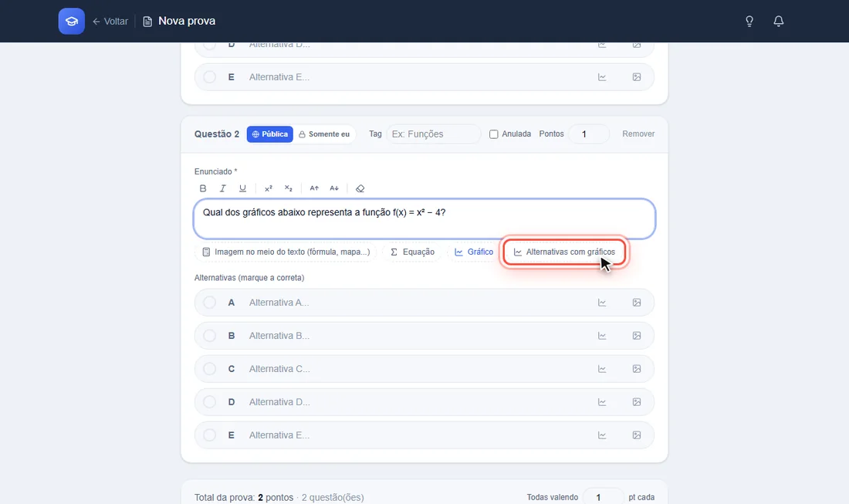This screenshot has height=504, width=849.
Task: Add chart to Questão 2 Alternativa E
Action: tap(602, 435)
